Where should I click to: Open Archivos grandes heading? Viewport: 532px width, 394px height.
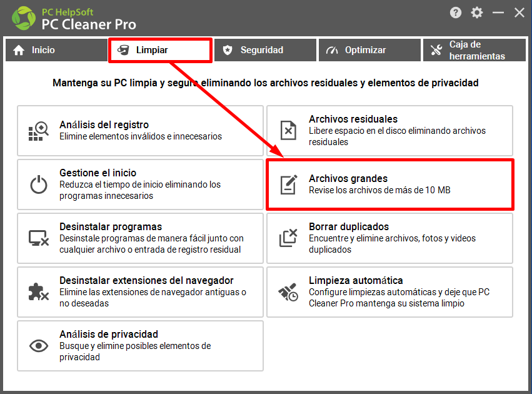click(348, 178)
